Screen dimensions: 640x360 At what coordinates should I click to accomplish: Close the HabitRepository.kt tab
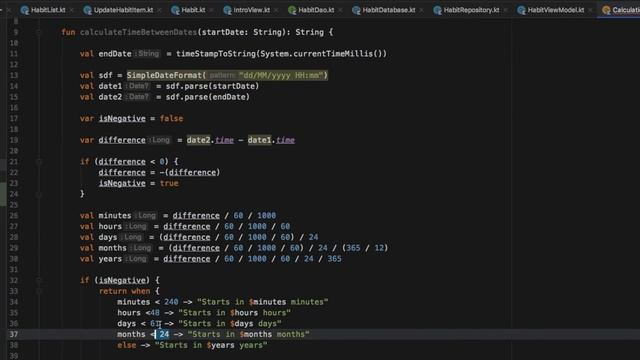coord(505,10)
